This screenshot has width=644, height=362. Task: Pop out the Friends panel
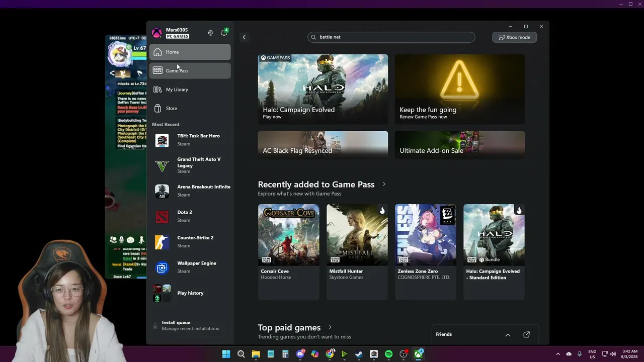pos(526,335)
